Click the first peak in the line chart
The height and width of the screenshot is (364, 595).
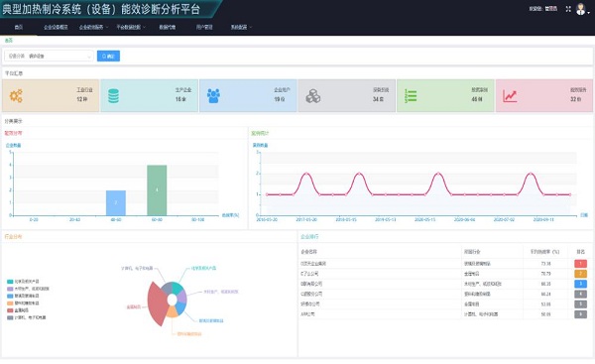tap(306, 174)
